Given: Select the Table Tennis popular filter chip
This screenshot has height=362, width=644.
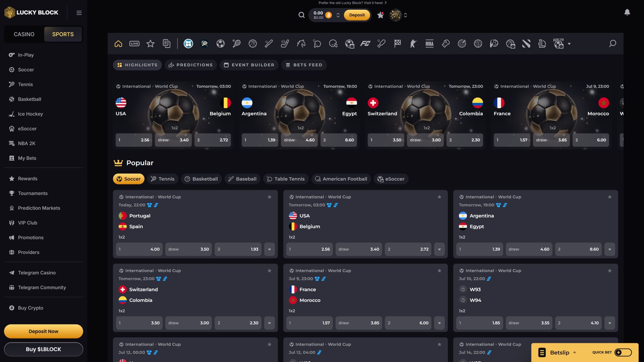Looking at the screenshot, I should coord(285,179).
